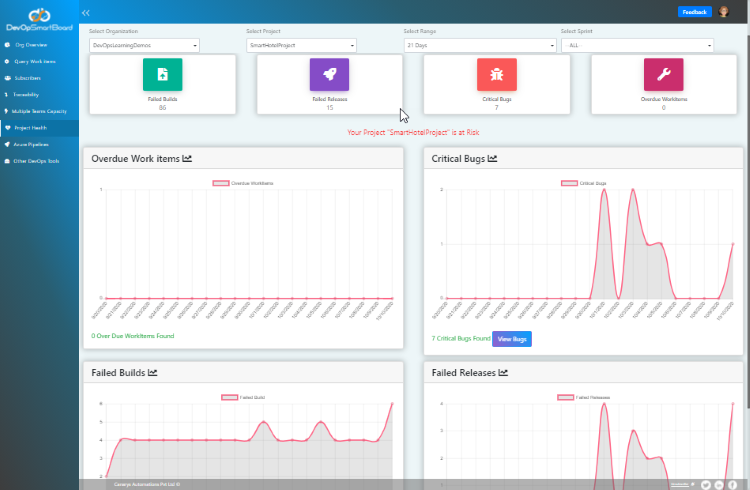The height and width of the screenshot is (490, 750).
Task: Open the Select Range dropdown showing 21 Days
Action: 480,46
